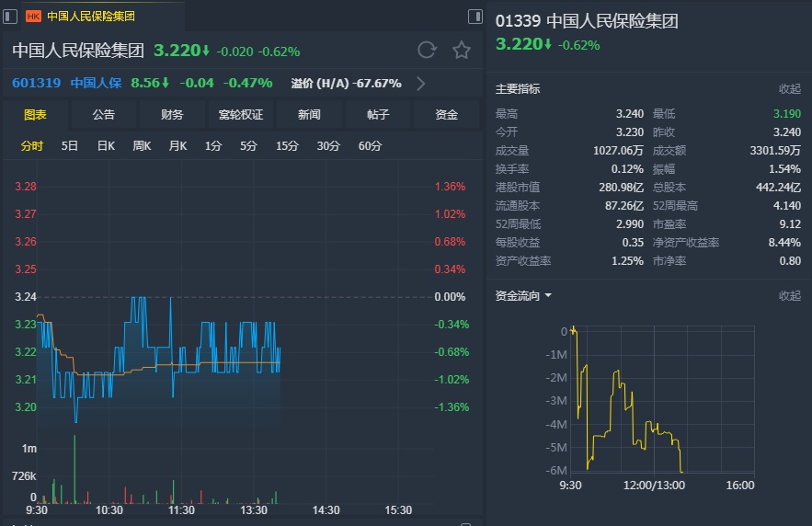The width and height of the screenshot is (812, 526).
Task: Open the 财务 tab
Action: coord(172,114)
